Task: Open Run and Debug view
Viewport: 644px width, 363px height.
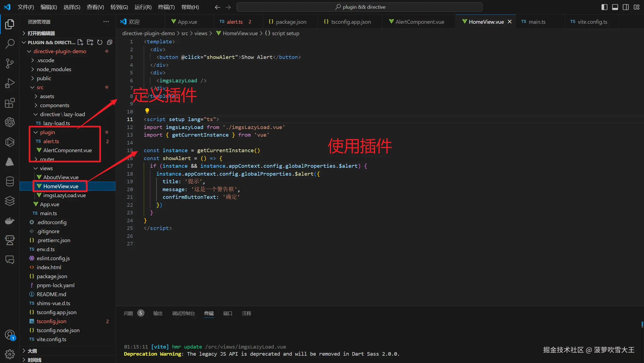Action: tap(10, 83)
